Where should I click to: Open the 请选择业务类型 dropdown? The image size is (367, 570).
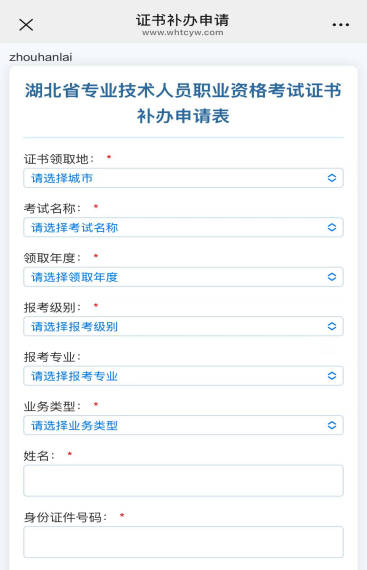click(184, 425)
